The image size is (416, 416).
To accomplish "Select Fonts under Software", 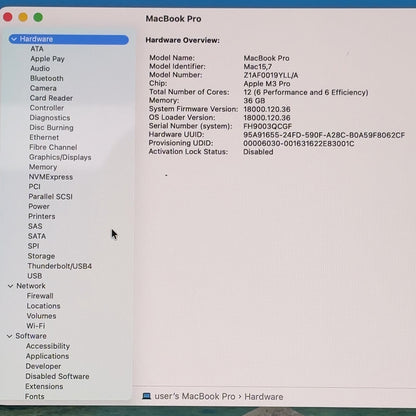I will click(x=35, y=397).
